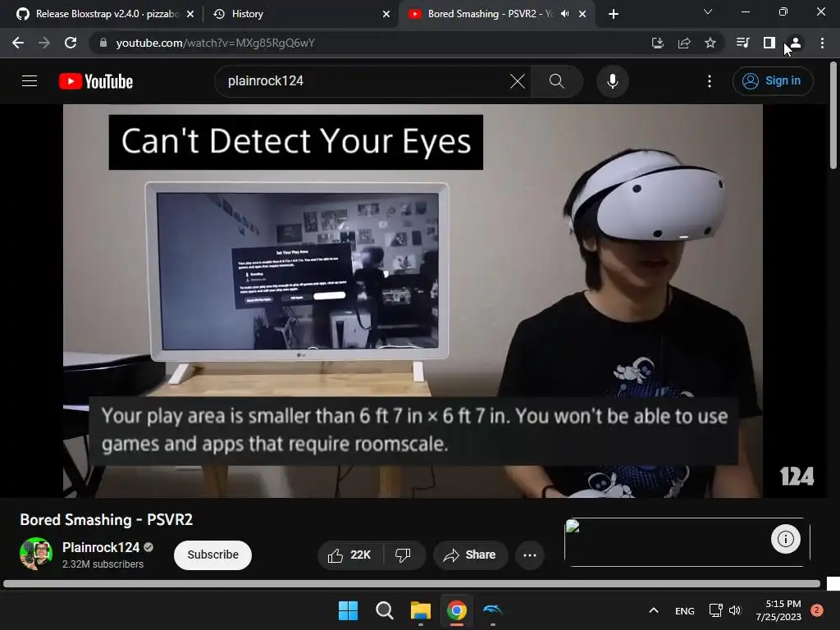The height and width of the screenshot is (630, 840).
Task: Go to the YouTube home logo
Action: [x=96, y=81]
